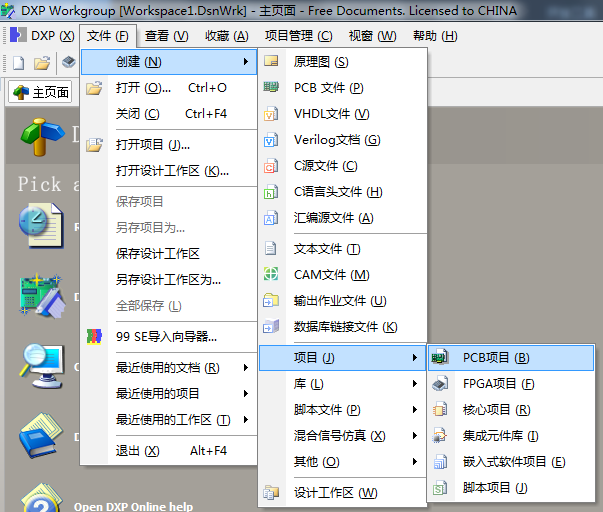
Task: Click the 设计工作区 (W) icon
Action: pyautogui.click(x=271, y=492)
